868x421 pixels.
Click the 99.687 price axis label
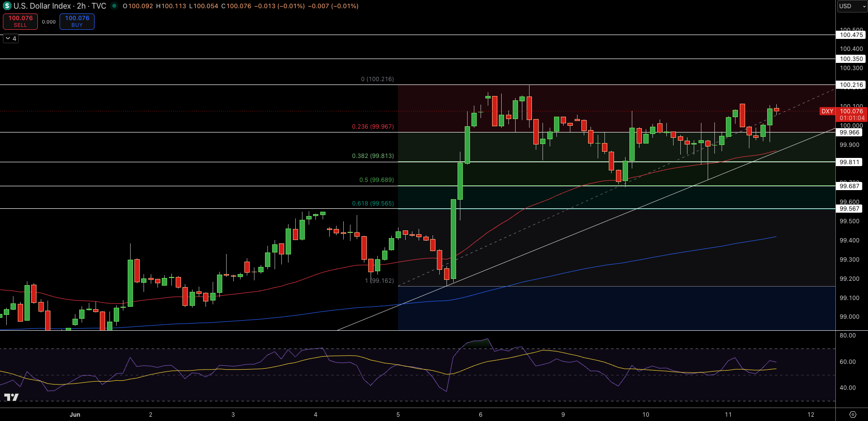click(850, 186)
